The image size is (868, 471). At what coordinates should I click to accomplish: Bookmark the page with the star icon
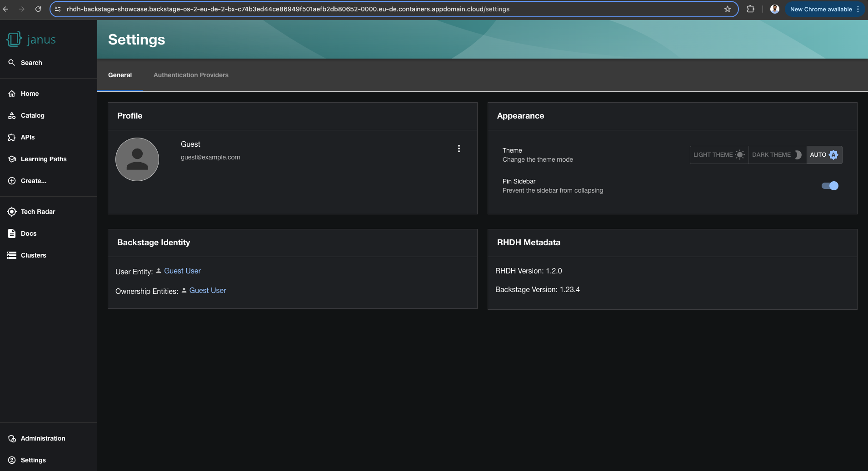[728, 9]
